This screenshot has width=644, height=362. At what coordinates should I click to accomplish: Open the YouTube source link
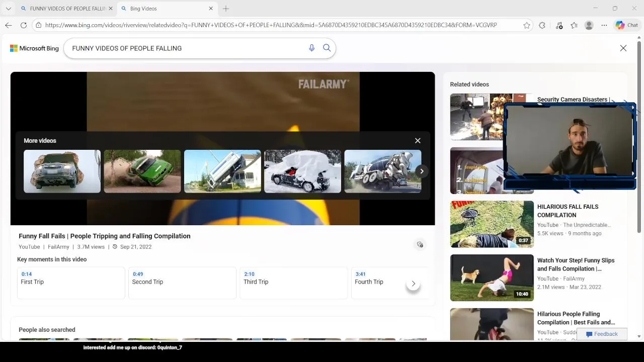29,247
